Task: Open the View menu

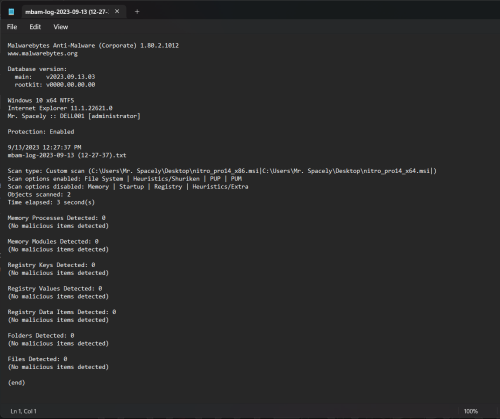Action: click(x=61, y=27)
